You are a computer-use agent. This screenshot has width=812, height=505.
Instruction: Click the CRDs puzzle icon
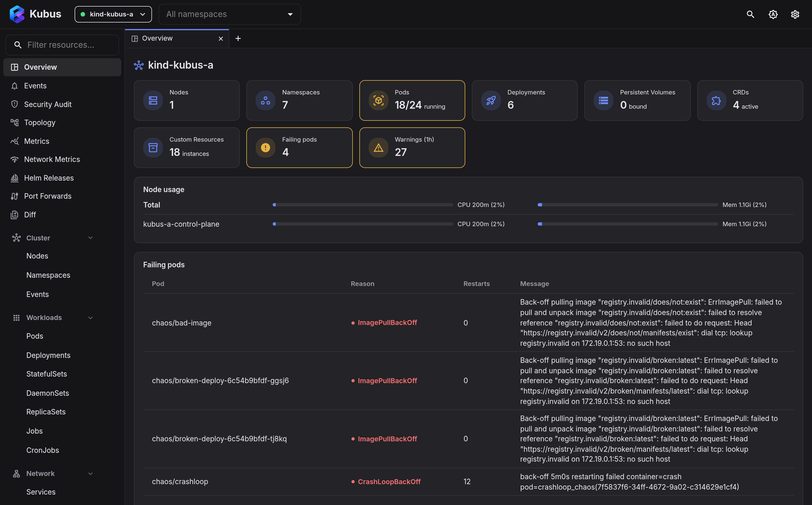coord(716,100)
